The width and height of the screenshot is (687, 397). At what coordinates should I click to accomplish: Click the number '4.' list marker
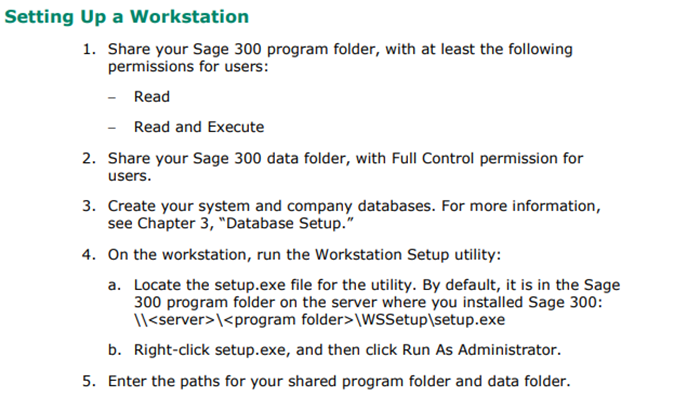[x=89, y=255]
